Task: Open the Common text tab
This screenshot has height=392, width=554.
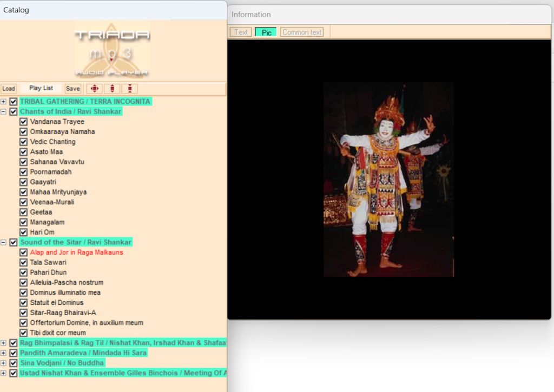Action: point(302,32)
